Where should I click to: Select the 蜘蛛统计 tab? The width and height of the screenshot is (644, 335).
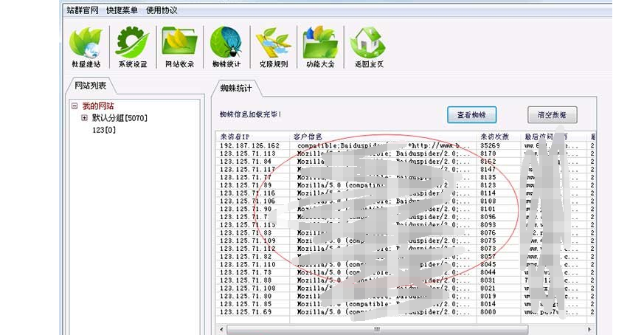click(236, 88)
